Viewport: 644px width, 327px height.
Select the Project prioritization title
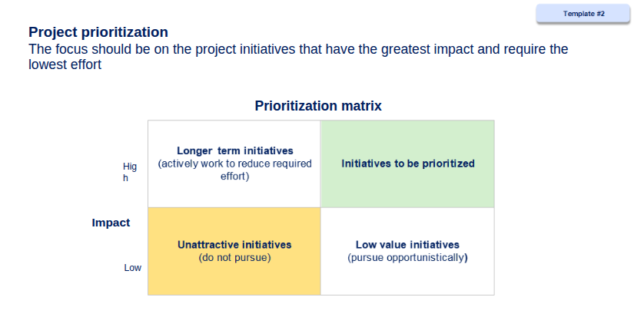(x=98, y=32)
